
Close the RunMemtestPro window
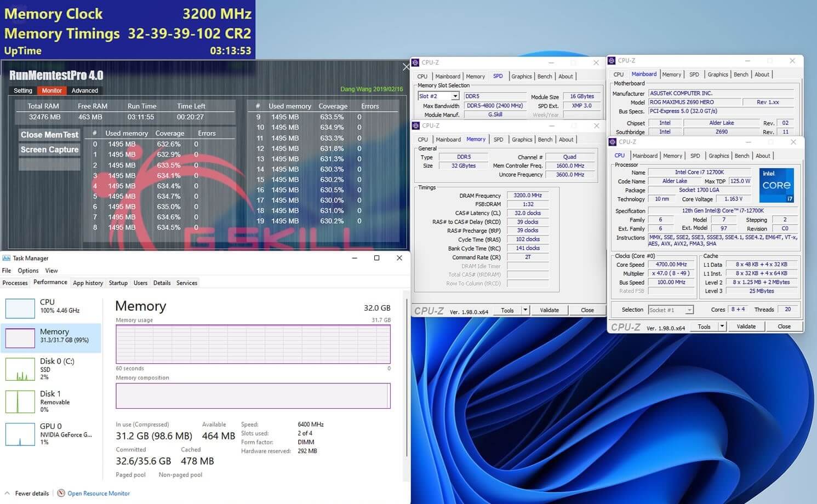[x=405, y=67]
